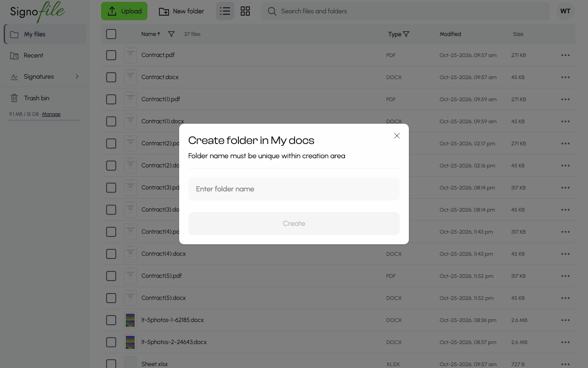This screenshot has height=368, width=588.
Task: Open more options for Contract(5).pdf
Action: click(x=565, y=276)
